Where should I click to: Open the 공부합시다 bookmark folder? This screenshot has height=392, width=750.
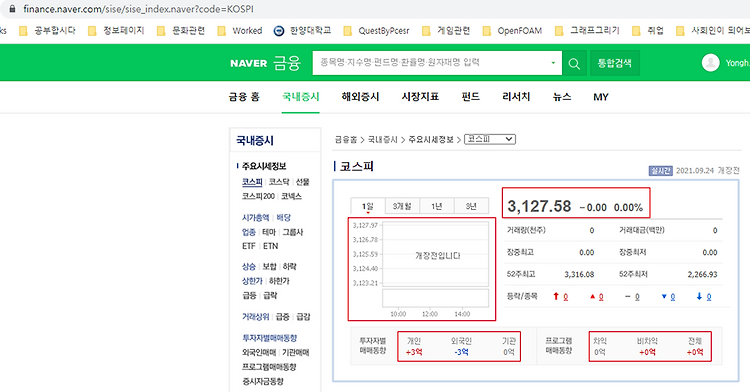coord(47,31)
